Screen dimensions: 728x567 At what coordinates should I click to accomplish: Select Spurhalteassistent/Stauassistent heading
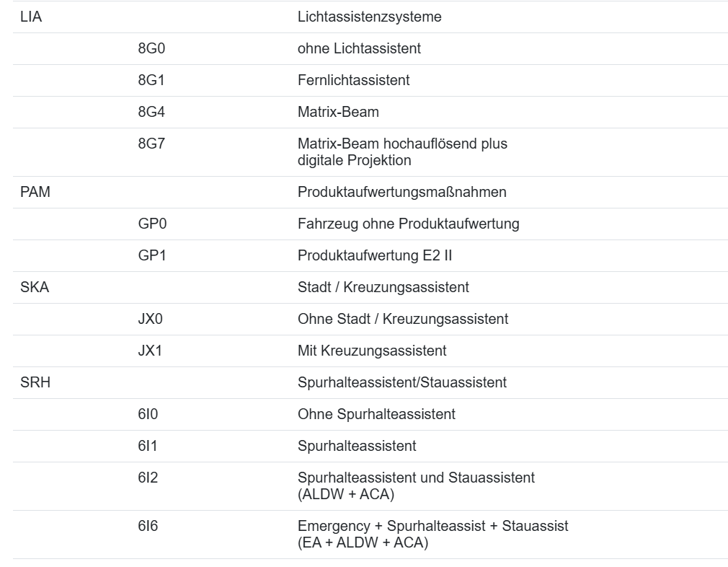point(401,382)
